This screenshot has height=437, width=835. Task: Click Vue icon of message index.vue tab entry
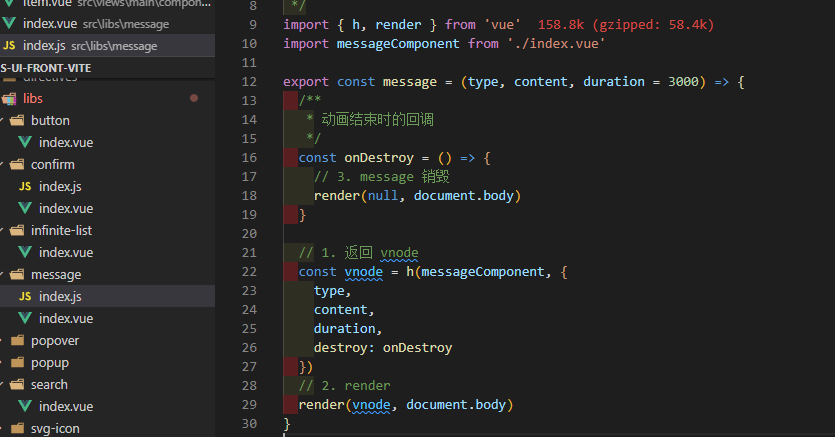[9, 23]
